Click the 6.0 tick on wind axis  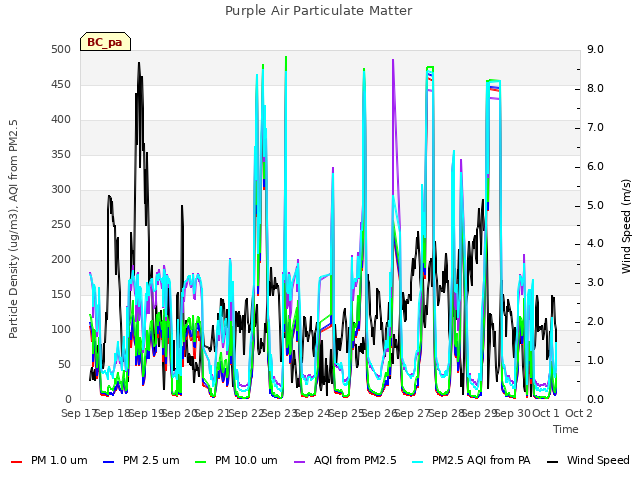595,167
